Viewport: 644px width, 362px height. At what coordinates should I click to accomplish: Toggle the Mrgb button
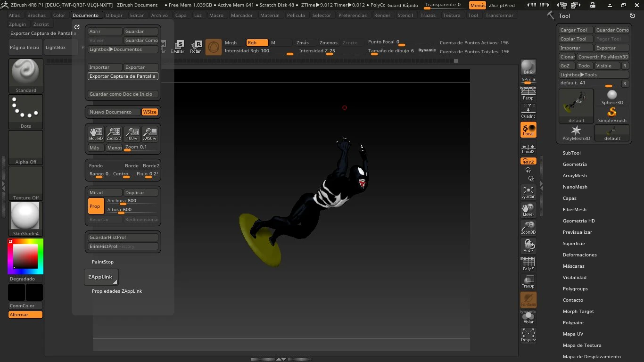(234, 43)
